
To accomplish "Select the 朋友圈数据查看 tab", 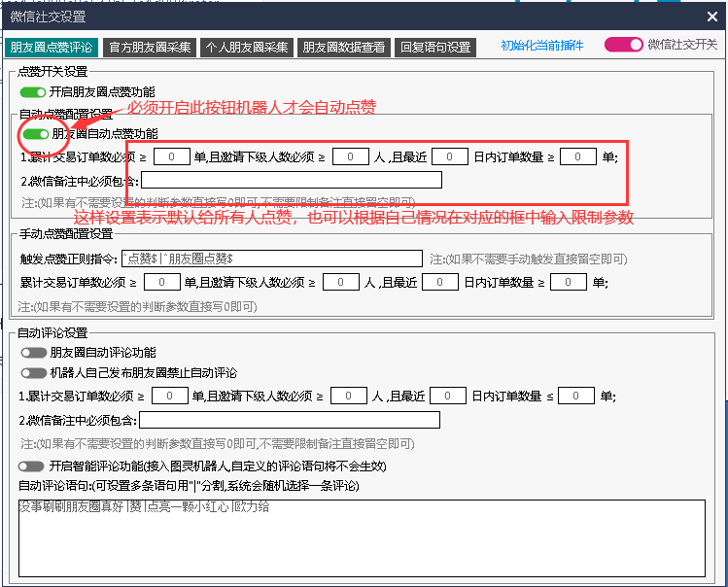I will pos(344,47).
